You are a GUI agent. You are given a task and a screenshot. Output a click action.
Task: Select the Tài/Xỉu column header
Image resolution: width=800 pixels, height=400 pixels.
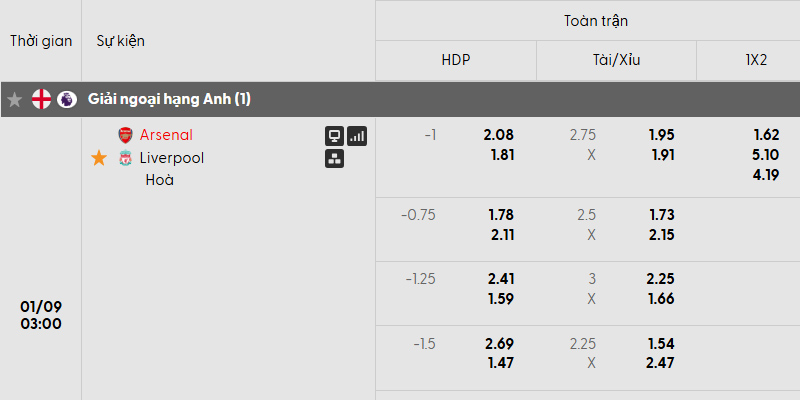coord(616,60)
